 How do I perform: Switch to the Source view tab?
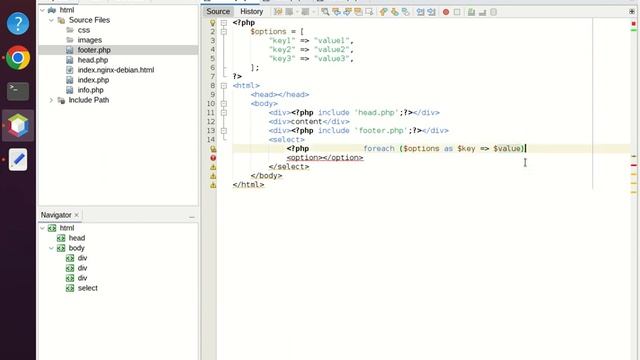218,11
